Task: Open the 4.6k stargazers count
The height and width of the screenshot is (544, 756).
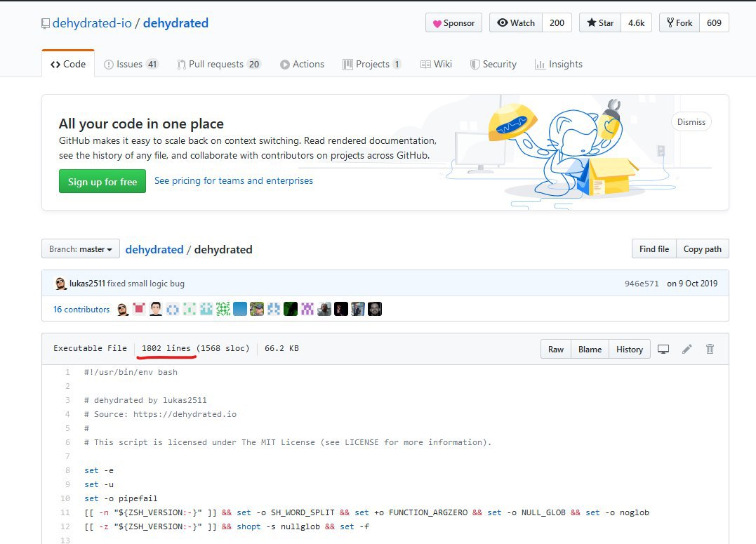Action: (636, 22)
